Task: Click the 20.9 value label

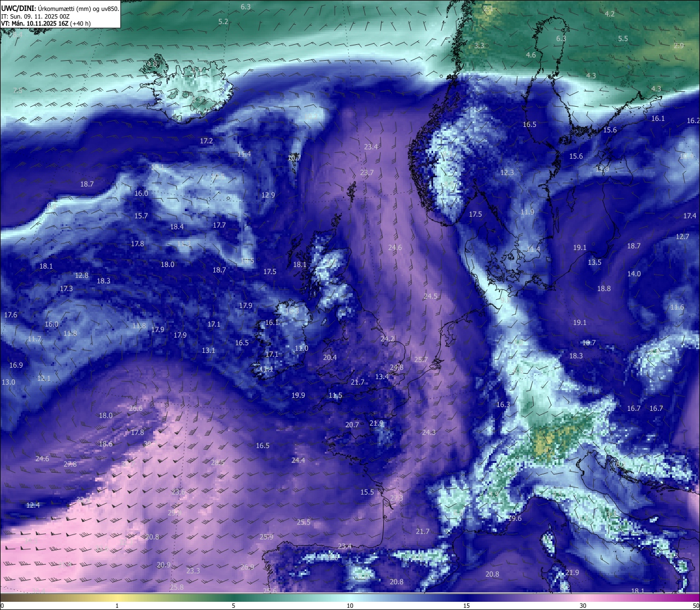Action: [x=164, y=565]
